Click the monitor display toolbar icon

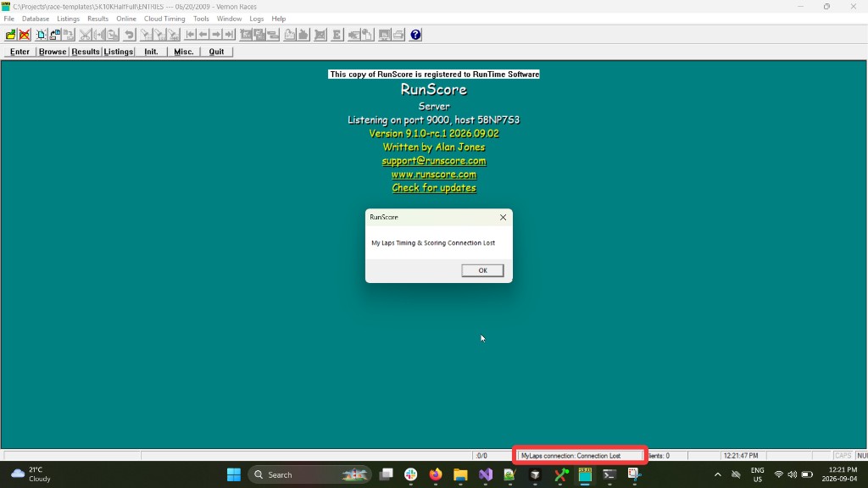(x=384, y=35)
